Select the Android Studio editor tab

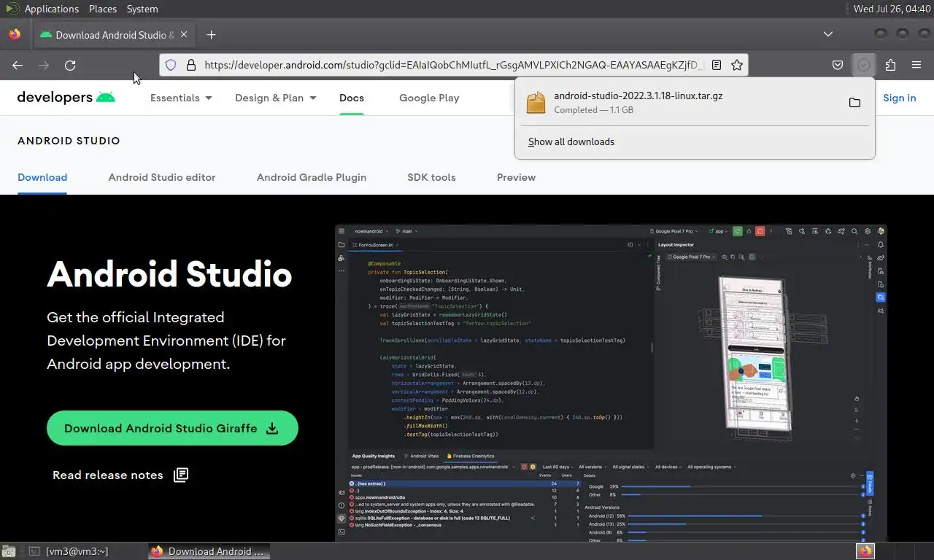(x=162, y=177)
